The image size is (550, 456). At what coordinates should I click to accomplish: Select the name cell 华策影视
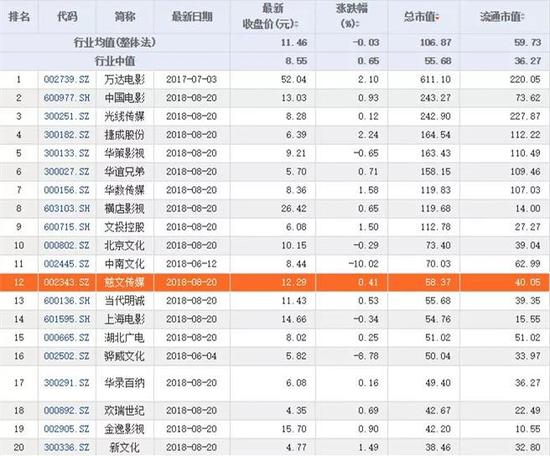pyautogui.click(x=125, y=153)
